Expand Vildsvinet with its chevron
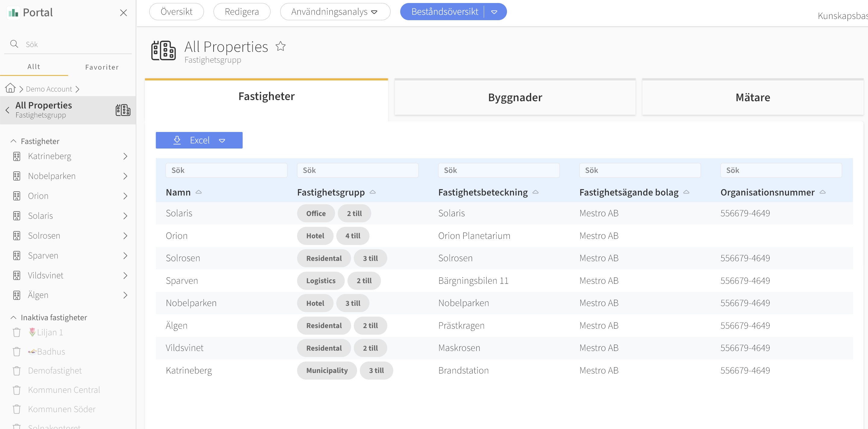This screenshot has height=429, width=868. pyautogui.click(x=125, y=275)
